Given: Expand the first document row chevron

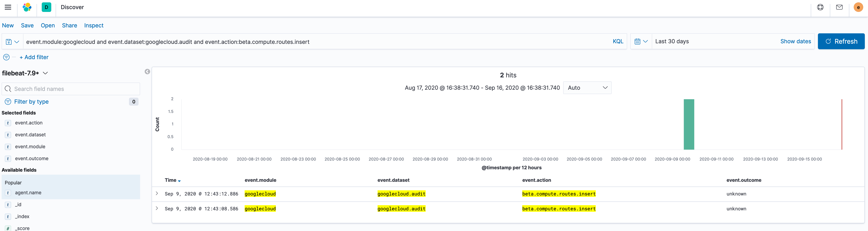Looking at the screenshot, I should (156, 193).
